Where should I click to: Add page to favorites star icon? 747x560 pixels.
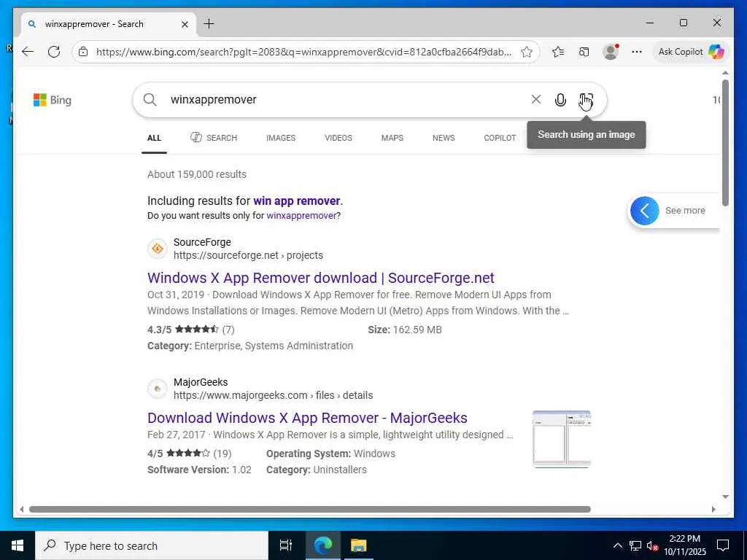[527, 52]
